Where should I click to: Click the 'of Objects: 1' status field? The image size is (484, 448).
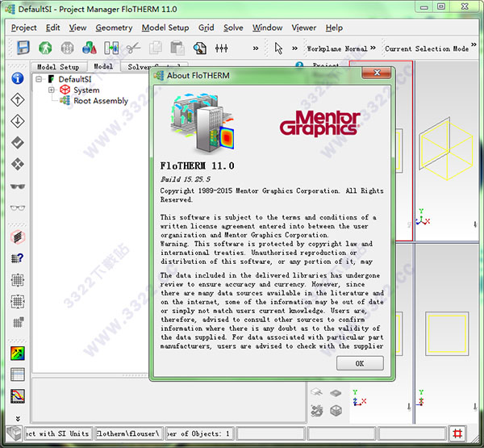click(200, 433)
